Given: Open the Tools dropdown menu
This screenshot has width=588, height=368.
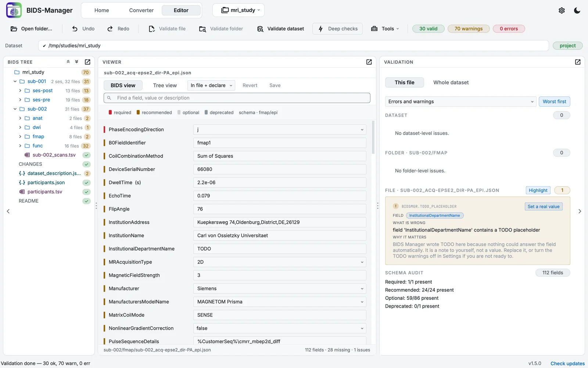Looking at the screenshot, I should (x=385, y=29).
